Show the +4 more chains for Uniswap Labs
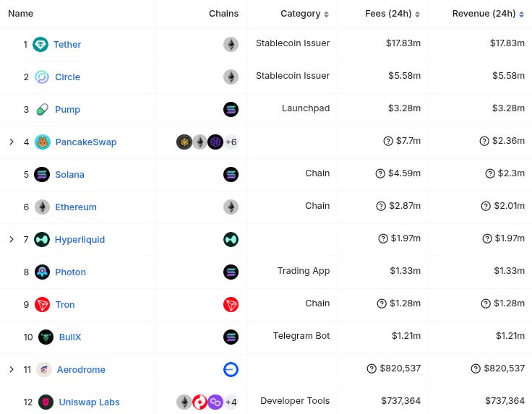This screenshot has height=414, width=532. click(231, 402)
